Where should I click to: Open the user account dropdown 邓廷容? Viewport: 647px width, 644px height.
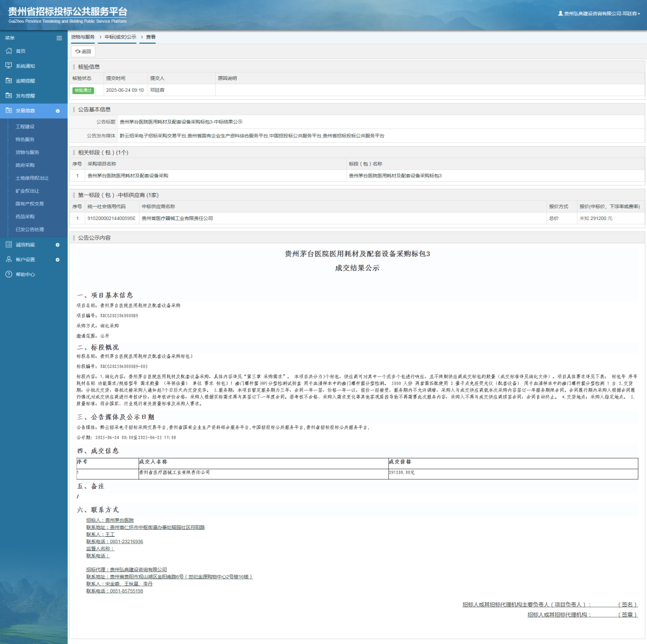tap(600, 13)
